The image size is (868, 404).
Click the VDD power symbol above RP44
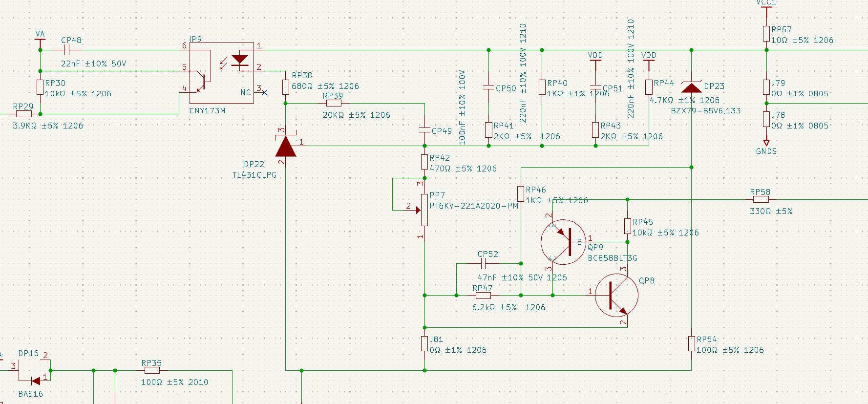click(x=649, y=61)
